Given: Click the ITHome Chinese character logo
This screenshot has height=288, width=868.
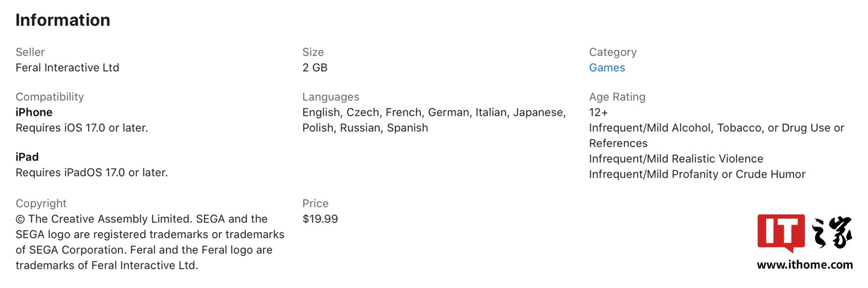Looking at the screenshot, I should [x=832, y=233].
